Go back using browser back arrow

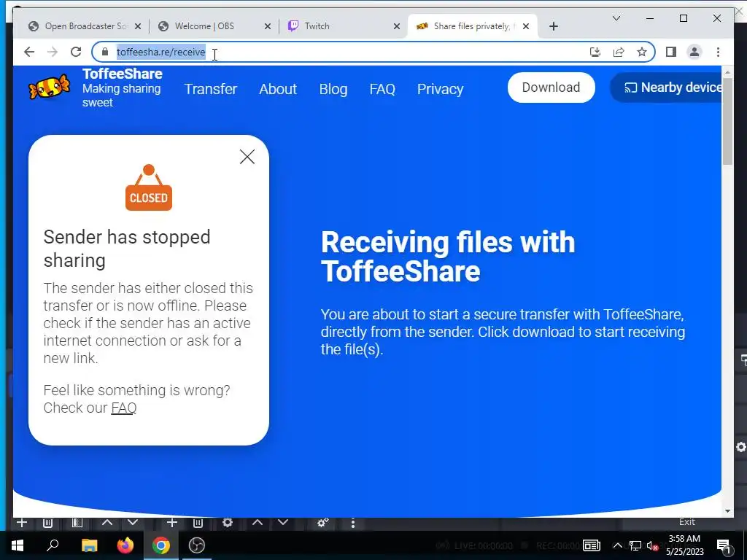[x=29, y=52]
